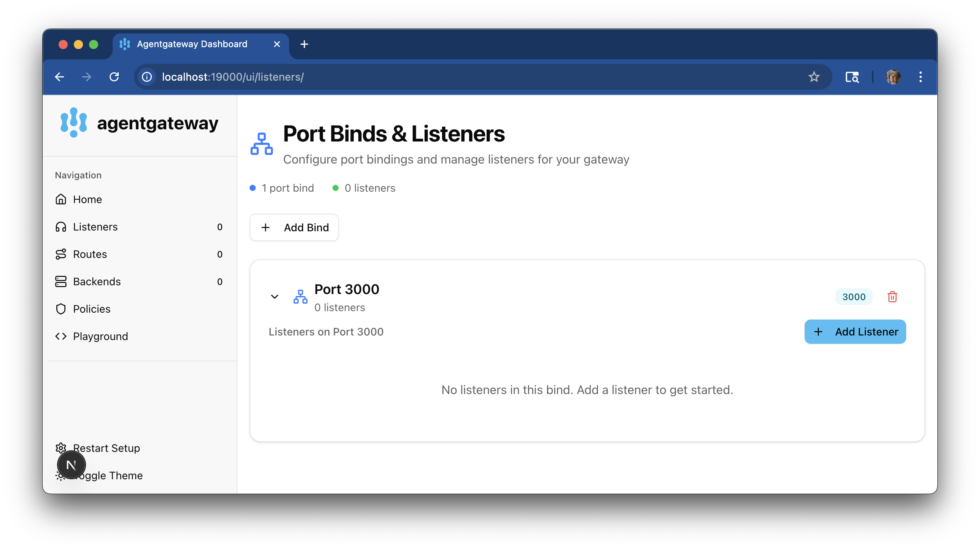
Task: Bookmark this page with the star icon
Action: [814, 77]
